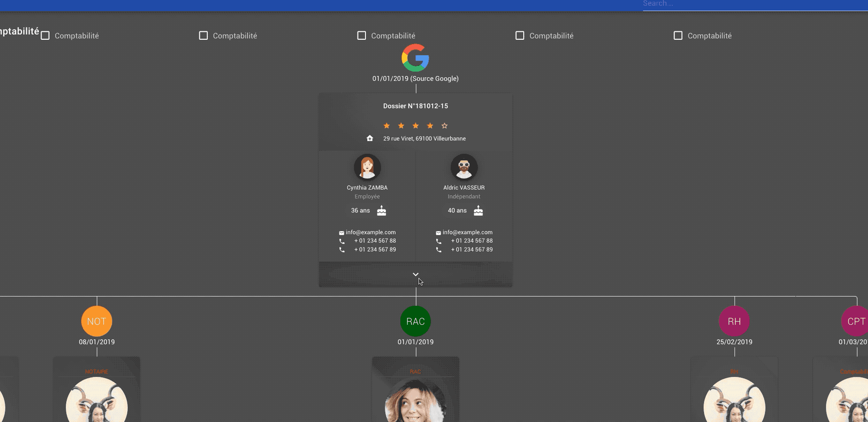Select the CPT node circle
868x422 pixels.
[855, 321]
